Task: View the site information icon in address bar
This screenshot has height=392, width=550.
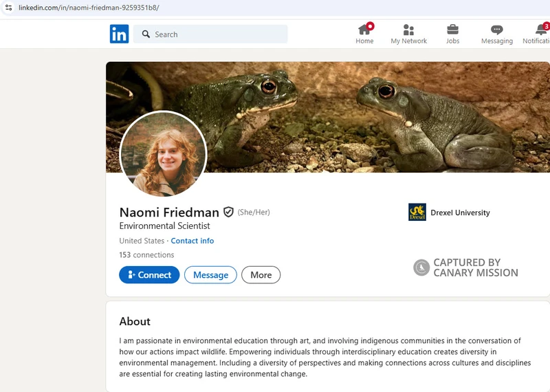Action: 8,8
